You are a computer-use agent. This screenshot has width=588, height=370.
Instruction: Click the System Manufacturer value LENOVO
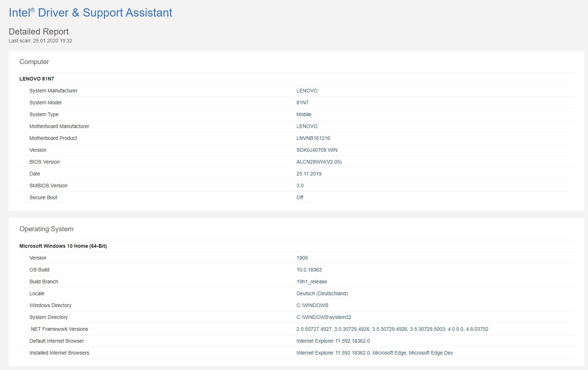click(x=307, y=91)
